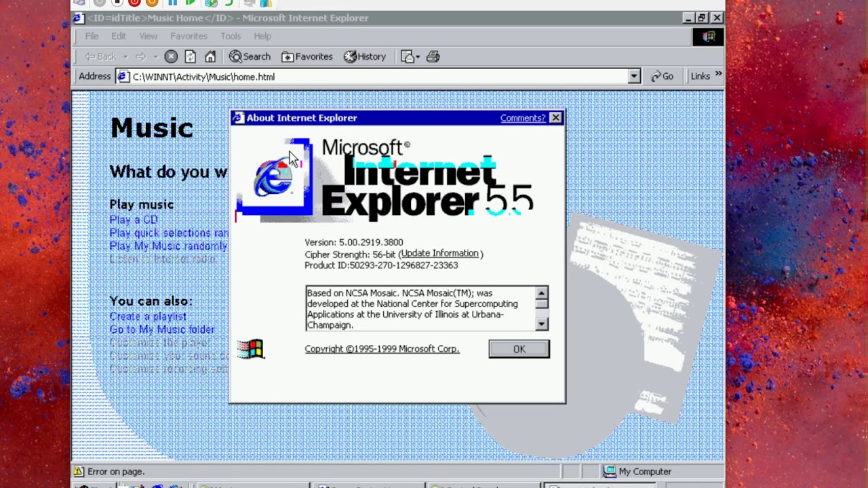This screenshot has height=488, width=868.
Task: Click the warning icon in status bar
Action: [79, 471]
